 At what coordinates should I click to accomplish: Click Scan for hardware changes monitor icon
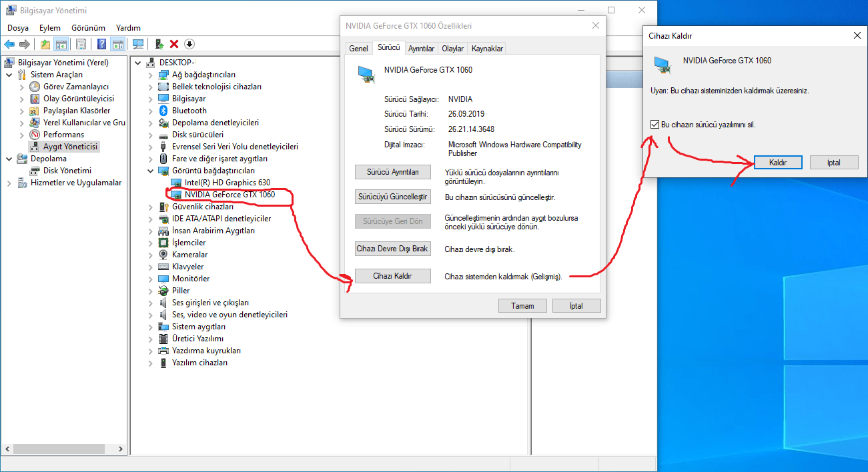138,44
